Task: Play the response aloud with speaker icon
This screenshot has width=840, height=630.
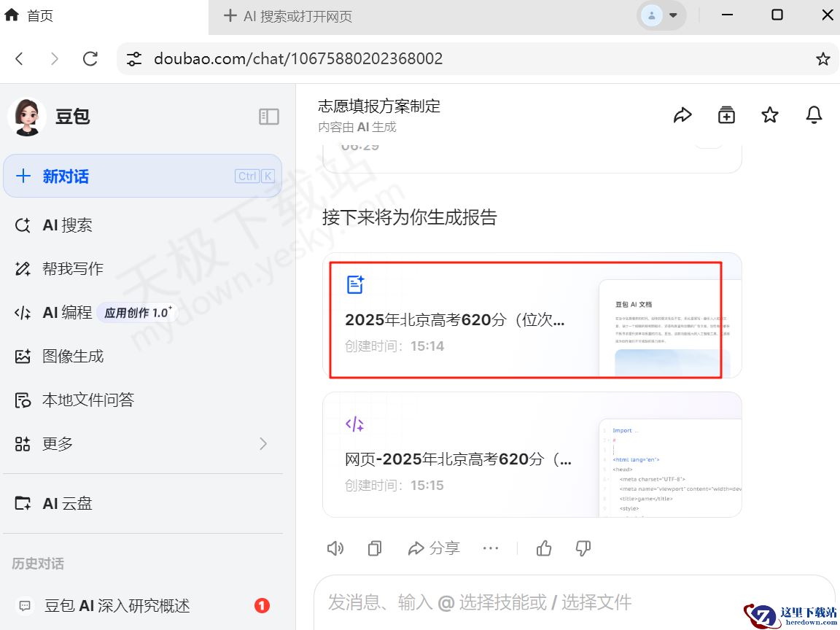Action: 335,548
